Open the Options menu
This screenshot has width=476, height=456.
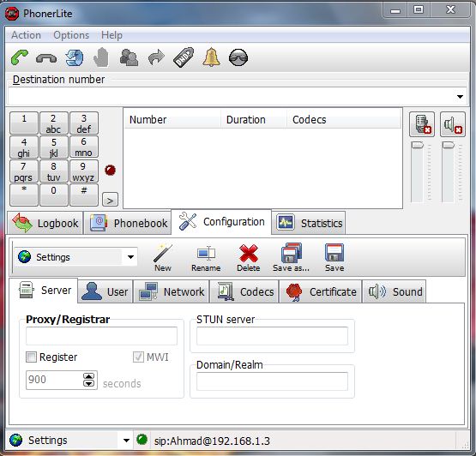click(71, 35)
